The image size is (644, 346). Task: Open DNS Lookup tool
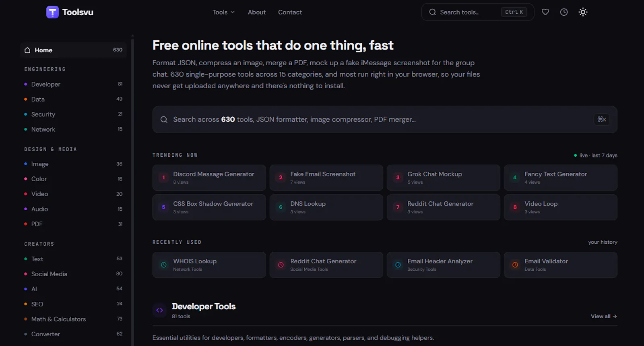click(x=326, y=207)
